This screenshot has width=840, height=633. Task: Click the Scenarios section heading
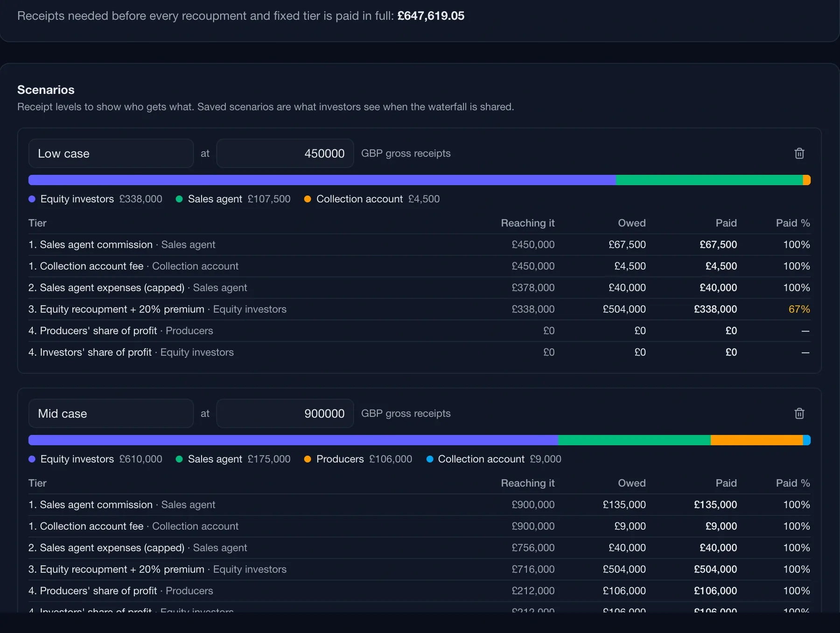tap(46, 90)
